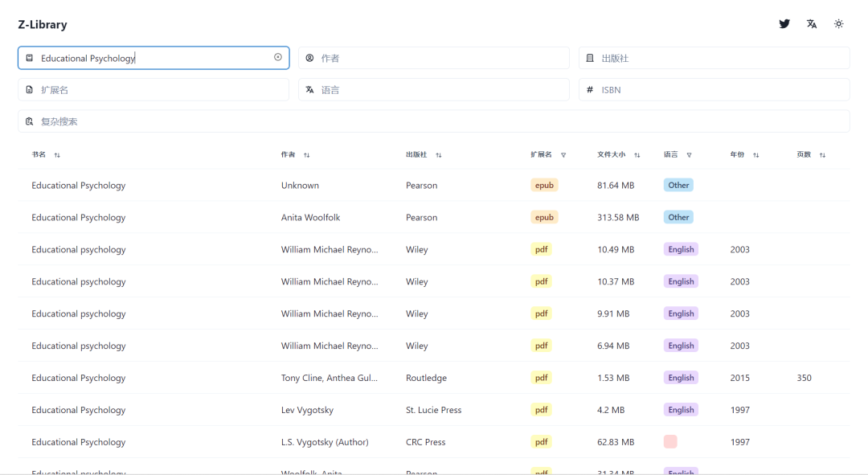868x475 pixels.
Task: Select author Tony Cline, Anthea Gul...
Action: click(330, 378)
